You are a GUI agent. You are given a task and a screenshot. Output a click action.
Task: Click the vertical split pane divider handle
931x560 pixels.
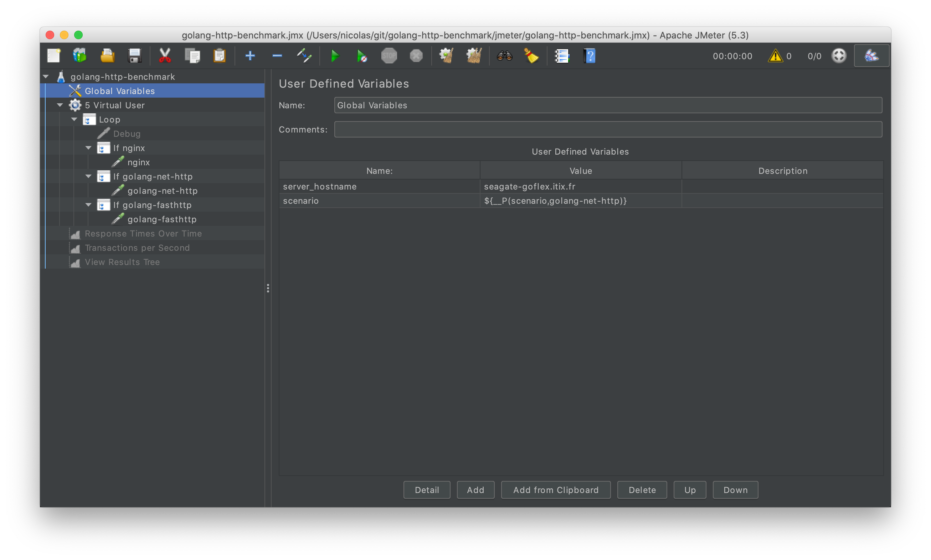pos(268,288)
